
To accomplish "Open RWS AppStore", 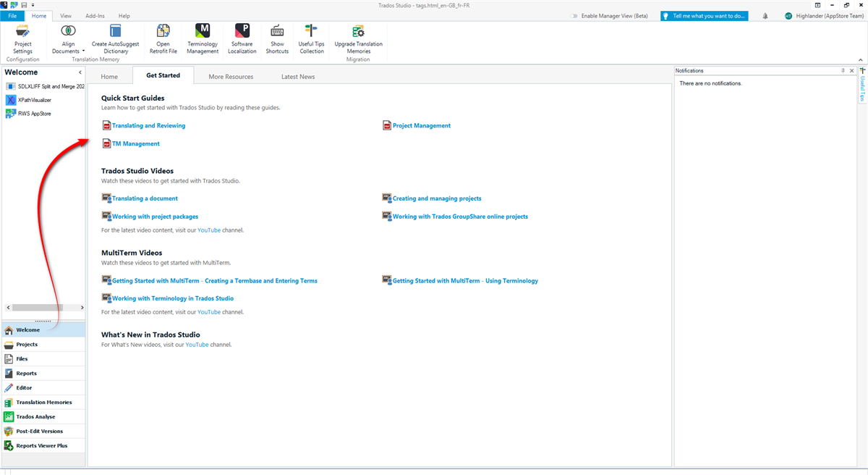I will pos(29,114).
